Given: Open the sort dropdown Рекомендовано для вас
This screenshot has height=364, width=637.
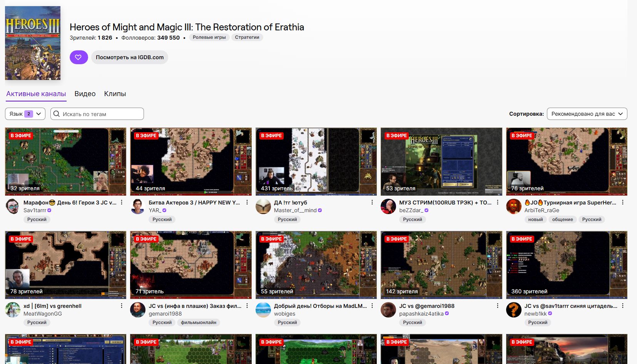Looking at the screenshot, I should tap(587, 114).
